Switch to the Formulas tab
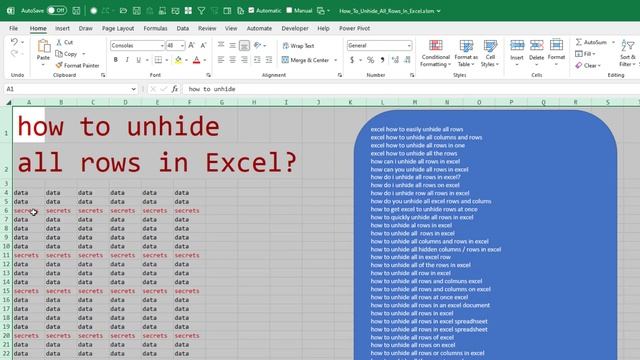640x360 pixels. 156,28
